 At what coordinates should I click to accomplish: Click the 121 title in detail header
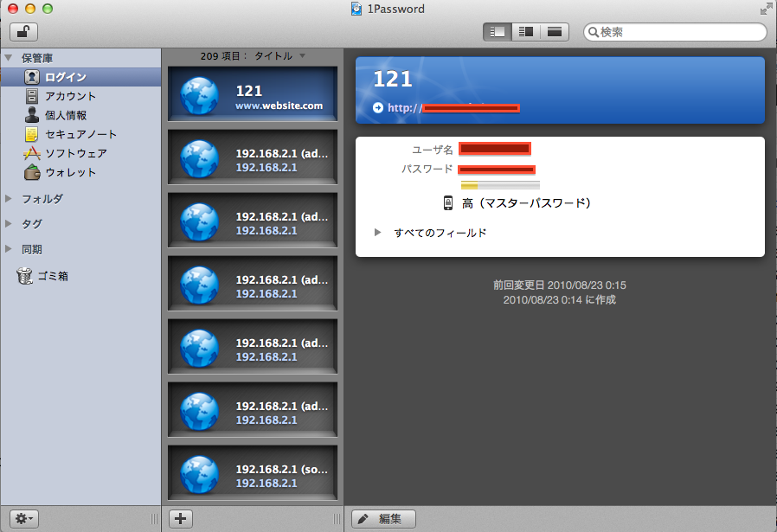click(x=393, y=80)
